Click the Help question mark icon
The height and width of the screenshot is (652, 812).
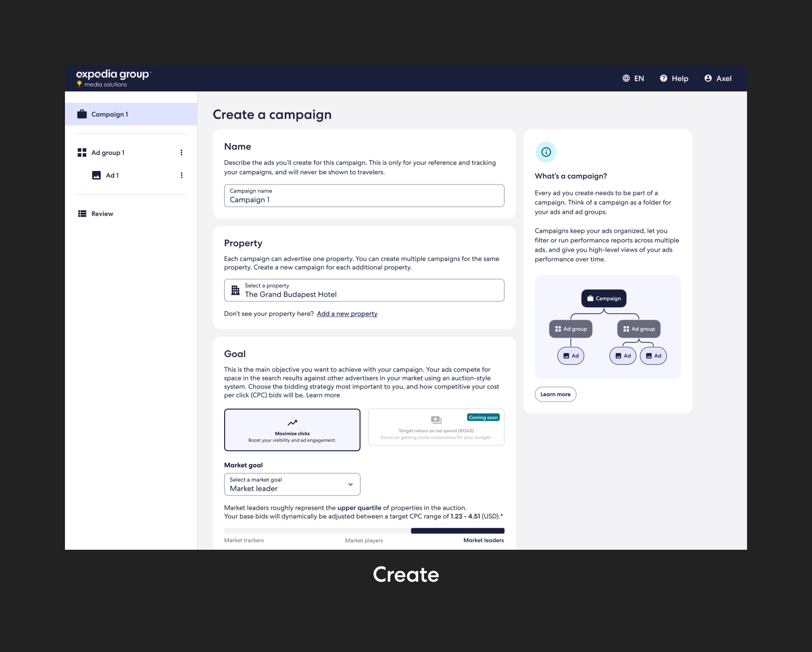(664, 78)
